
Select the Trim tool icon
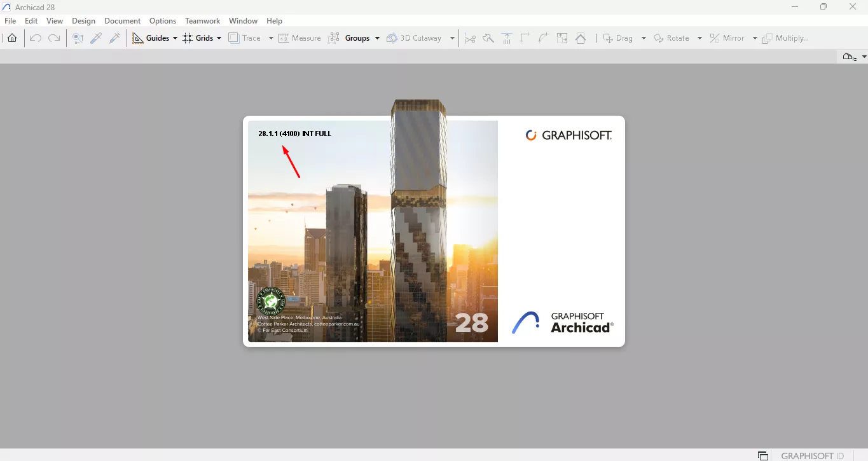click(x=488, y=38)
